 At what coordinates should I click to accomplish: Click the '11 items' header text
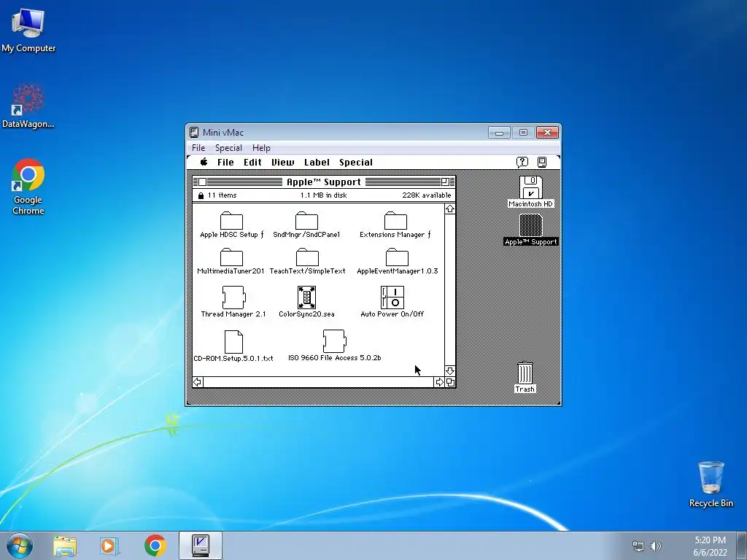pos(222,195)
